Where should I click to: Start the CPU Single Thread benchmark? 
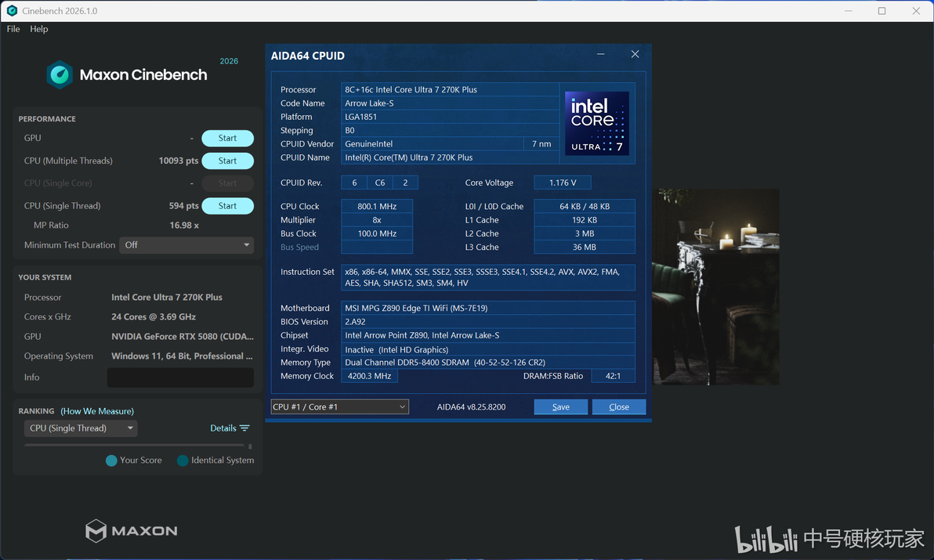coord(227,206)
